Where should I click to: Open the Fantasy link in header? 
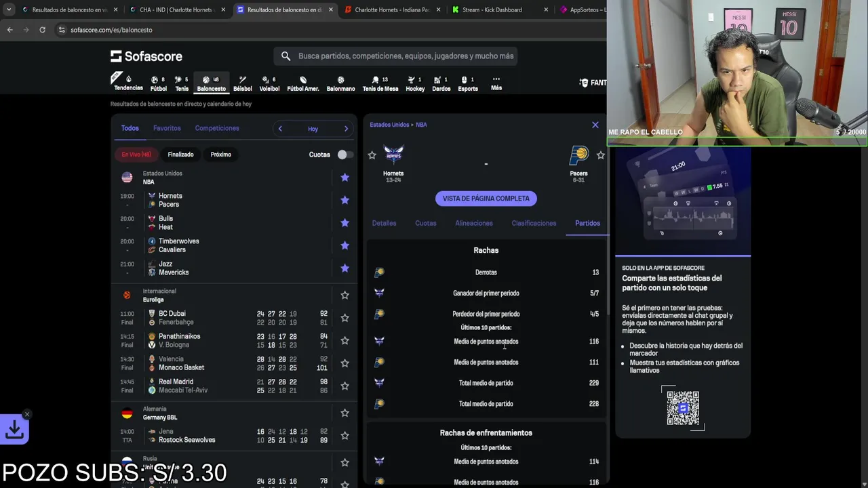(593, 83)
